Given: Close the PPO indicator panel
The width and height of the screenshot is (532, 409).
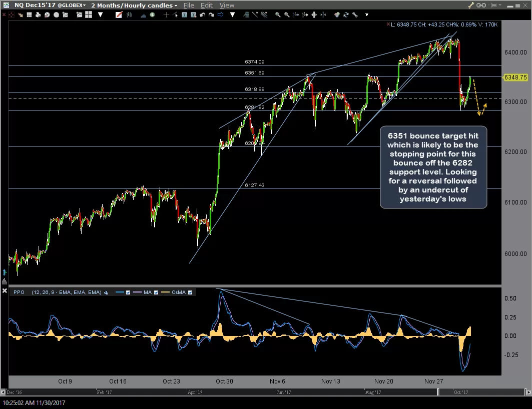Looking at the screenshot, I should tap(5, 290).
